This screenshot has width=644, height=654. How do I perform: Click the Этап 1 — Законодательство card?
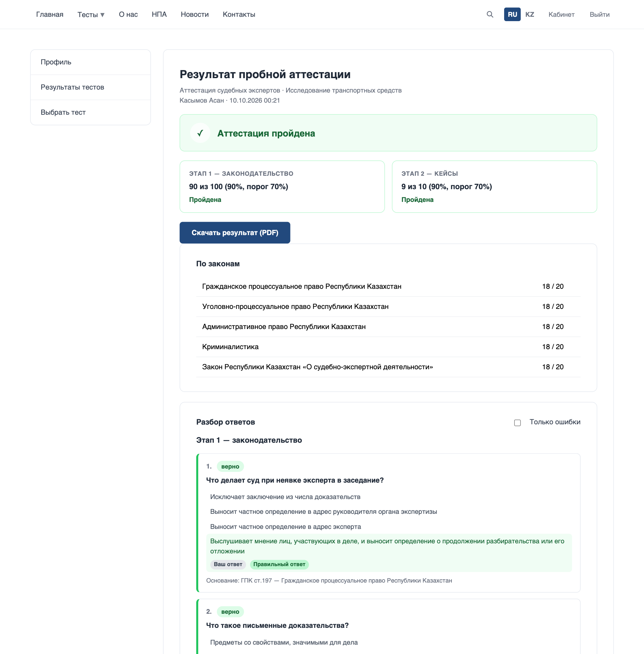(x=282, y=187)
